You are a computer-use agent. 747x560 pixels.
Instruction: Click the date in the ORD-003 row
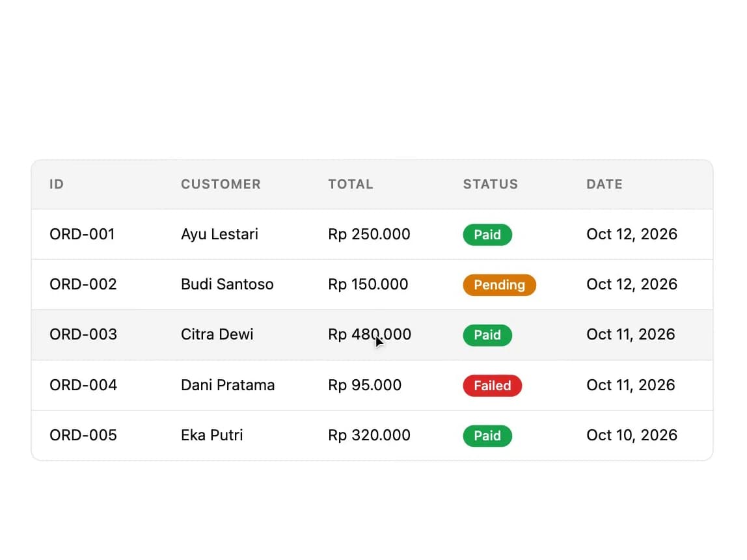click(x=631, y=334)
